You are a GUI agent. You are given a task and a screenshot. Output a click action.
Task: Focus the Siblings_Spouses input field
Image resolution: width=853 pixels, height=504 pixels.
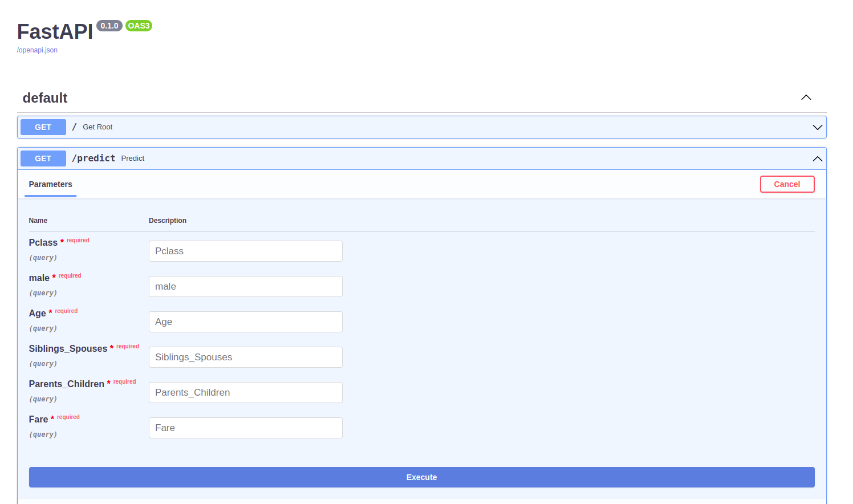tap(245, 357)
